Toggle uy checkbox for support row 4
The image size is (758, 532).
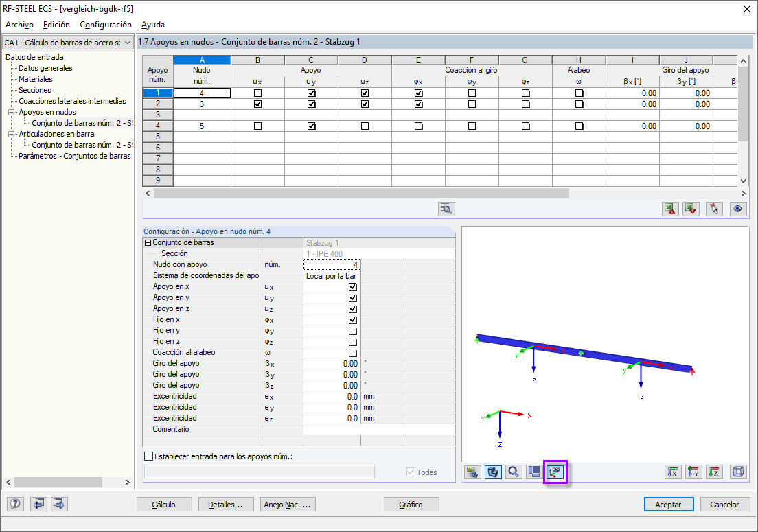(x=312, y=126)
